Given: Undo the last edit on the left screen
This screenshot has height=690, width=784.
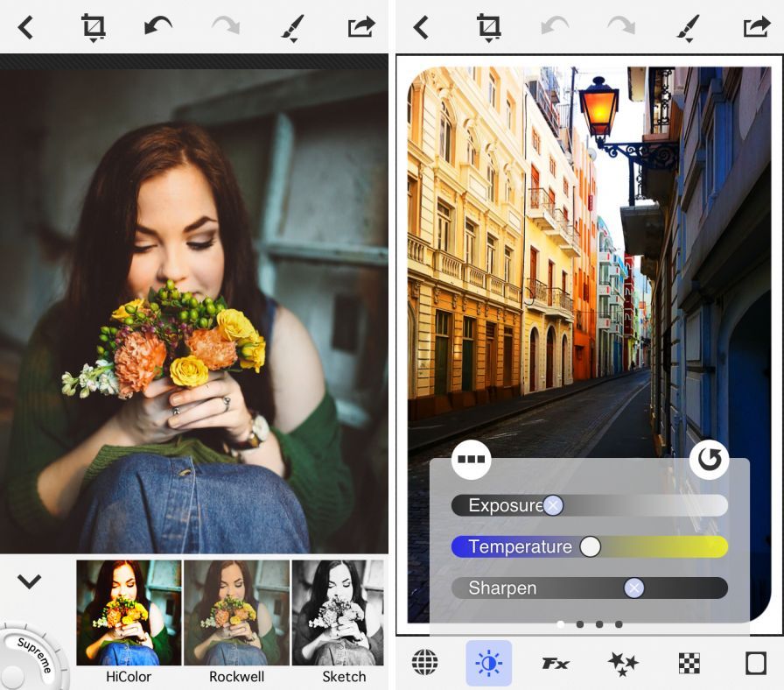Looking at the screenshot, I should [x=158, y=27].
